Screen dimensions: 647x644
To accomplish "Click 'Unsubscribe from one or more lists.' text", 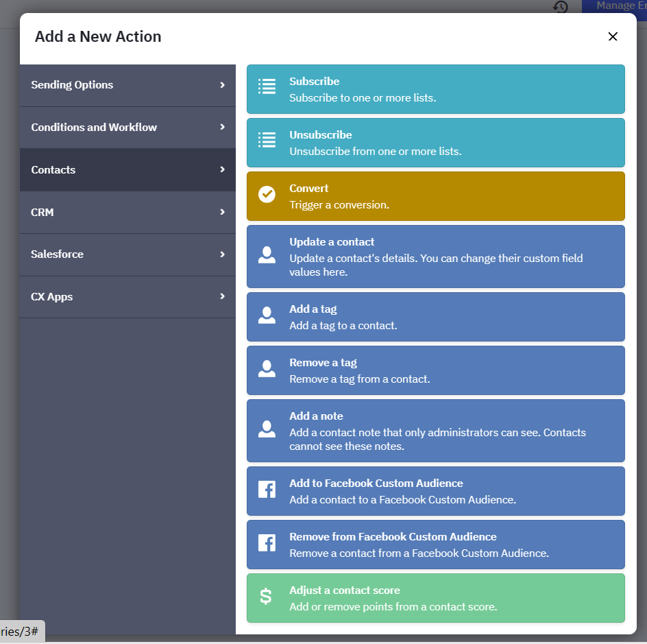I will coord(376,152).
